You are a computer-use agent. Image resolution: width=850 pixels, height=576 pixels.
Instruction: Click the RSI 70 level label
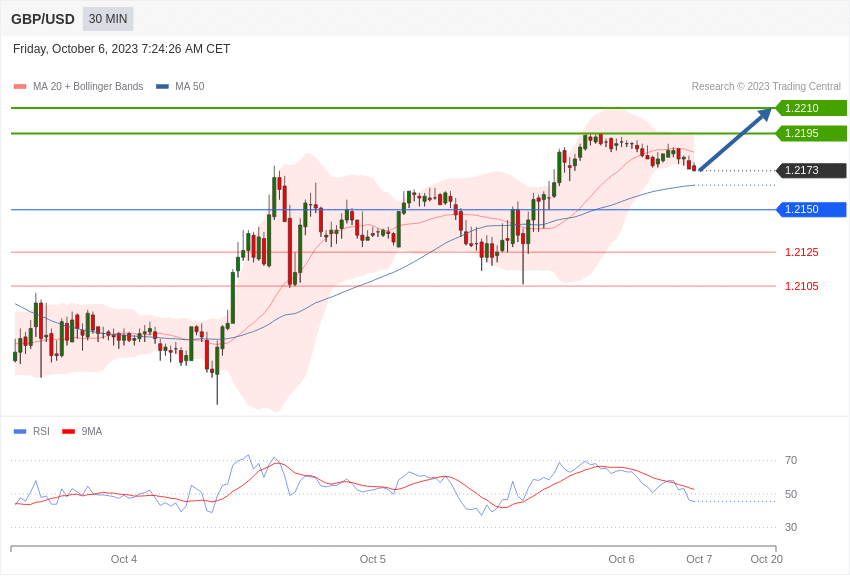(791, 460)
